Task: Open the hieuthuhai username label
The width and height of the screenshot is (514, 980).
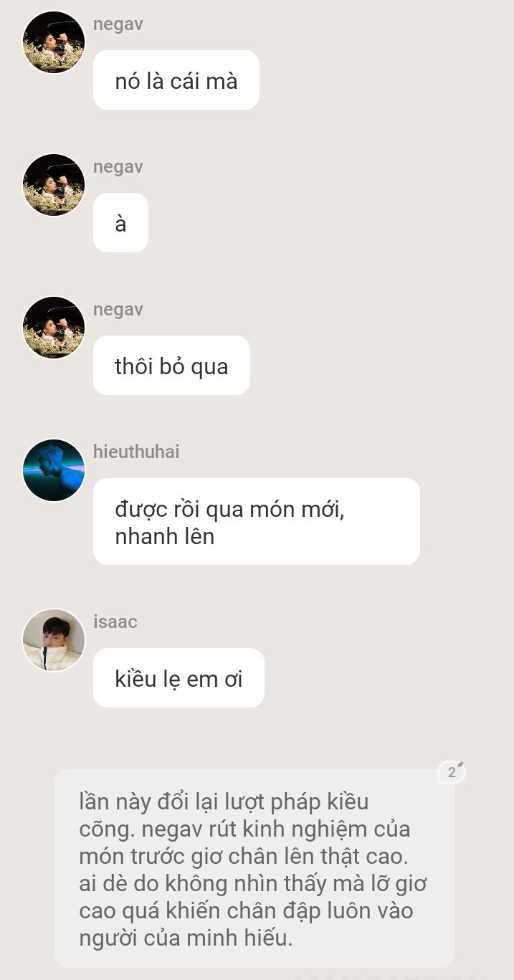Action: point(136,452)
